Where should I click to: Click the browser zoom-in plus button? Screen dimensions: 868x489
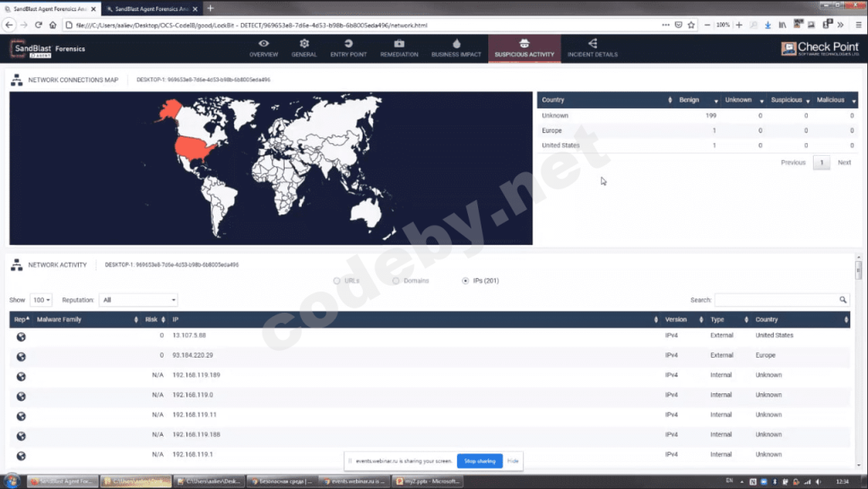tap(738, 25)
